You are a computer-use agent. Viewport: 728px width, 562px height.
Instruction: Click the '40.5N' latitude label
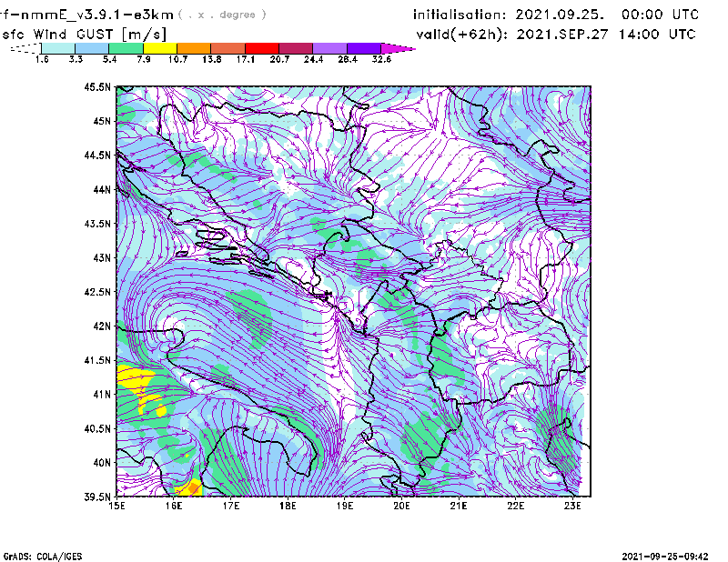pos(97,428)
